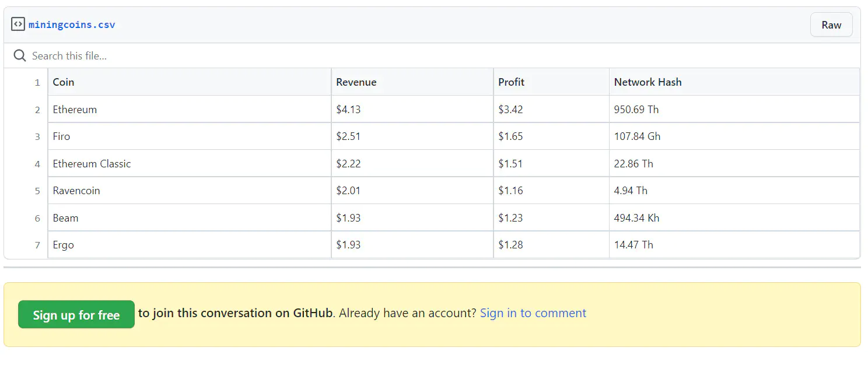
Task: Select the Profit column header
Action: (551, 82)
